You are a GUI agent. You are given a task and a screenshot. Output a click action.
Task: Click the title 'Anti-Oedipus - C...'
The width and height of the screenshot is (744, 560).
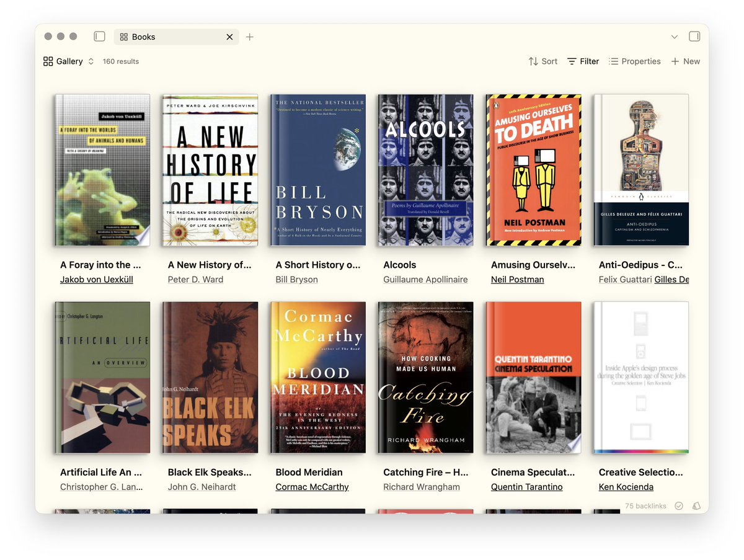(x=640, y=265)
